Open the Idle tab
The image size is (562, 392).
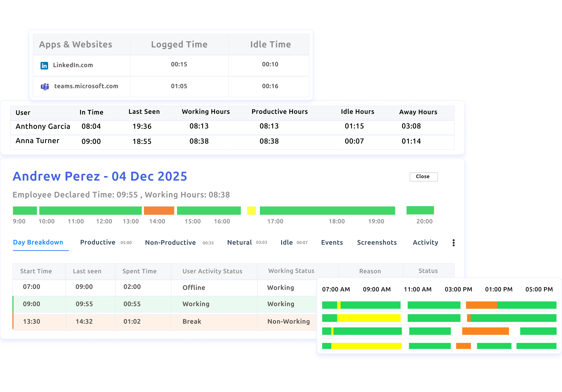tap(286, 242)
